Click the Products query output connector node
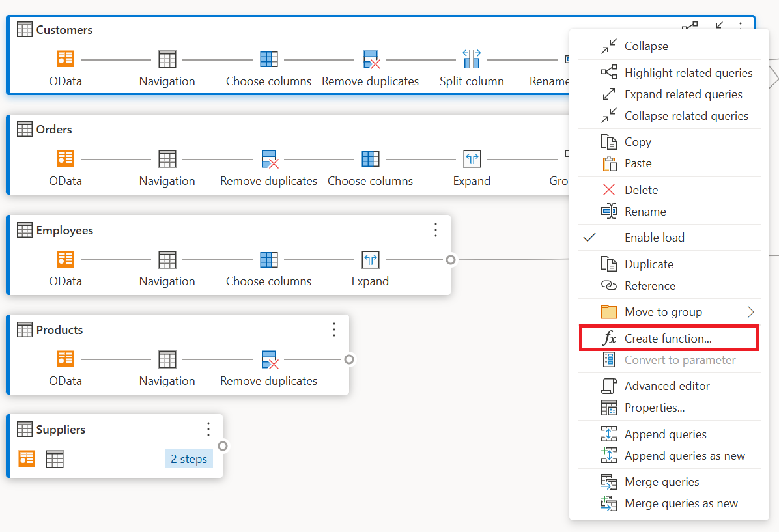Viewport: 779px width, 532px height. point(349,359)
